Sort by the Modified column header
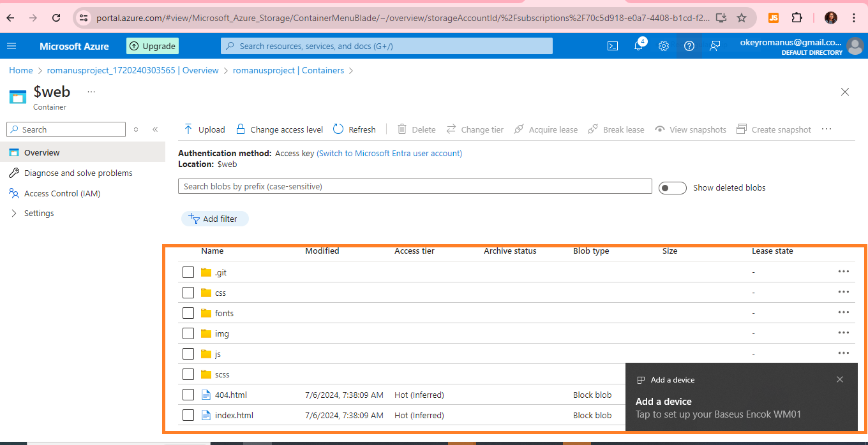This screenshot has height=445, width=868. point(322,251)
